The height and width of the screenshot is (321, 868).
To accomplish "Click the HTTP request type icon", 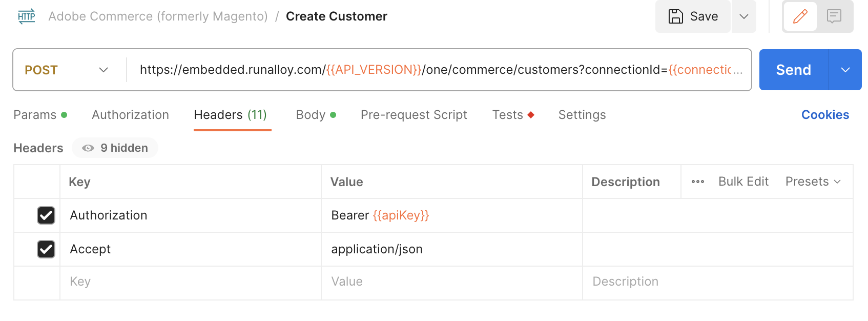I will point(27,16).
